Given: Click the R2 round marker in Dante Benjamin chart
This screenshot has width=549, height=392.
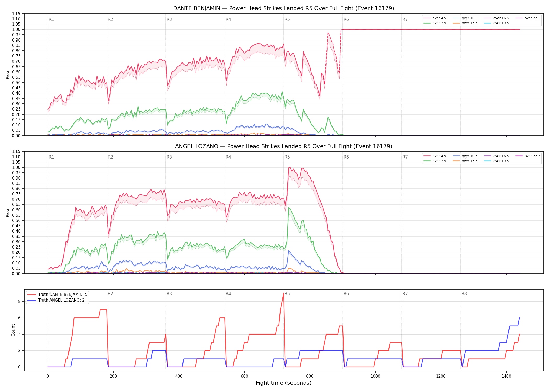Looking at the screenshot, I should coord(110,19).
